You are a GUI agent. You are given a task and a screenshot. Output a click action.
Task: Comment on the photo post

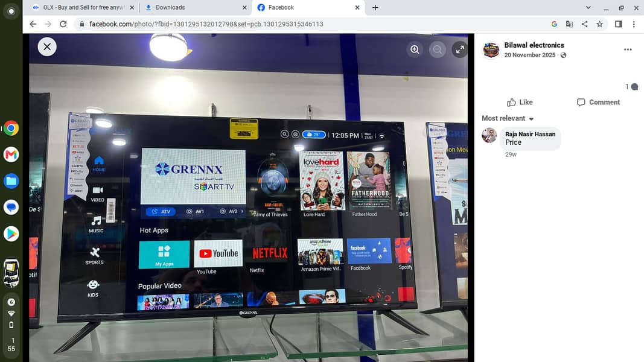click(x=598, y=102)
